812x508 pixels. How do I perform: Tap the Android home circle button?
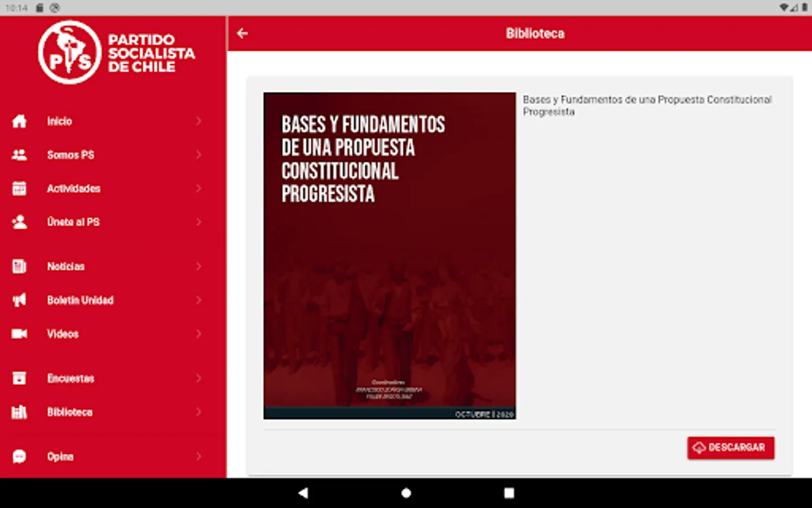(x=406, y=493)
